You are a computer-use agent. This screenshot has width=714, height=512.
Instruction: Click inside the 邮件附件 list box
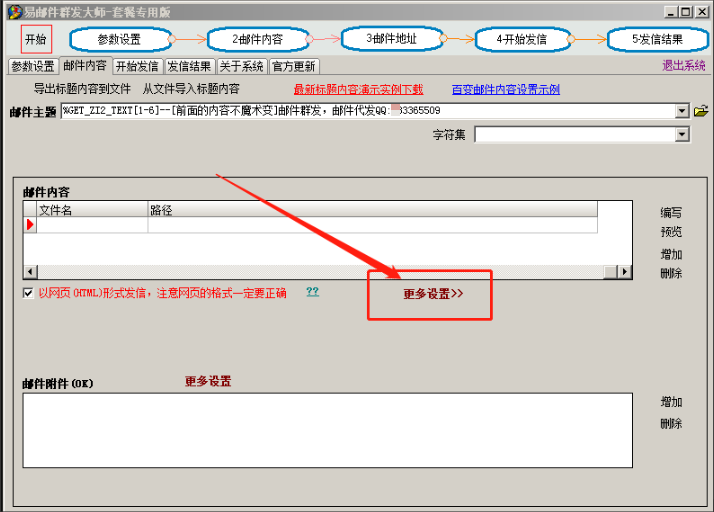[327, 430]
